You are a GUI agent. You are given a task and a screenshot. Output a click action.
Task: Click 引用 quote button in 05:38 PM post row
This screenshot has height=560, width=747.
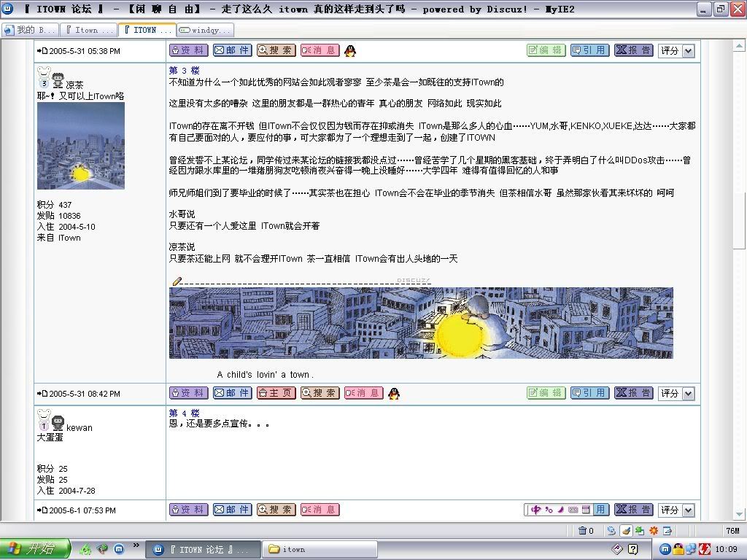click(589, 50)
